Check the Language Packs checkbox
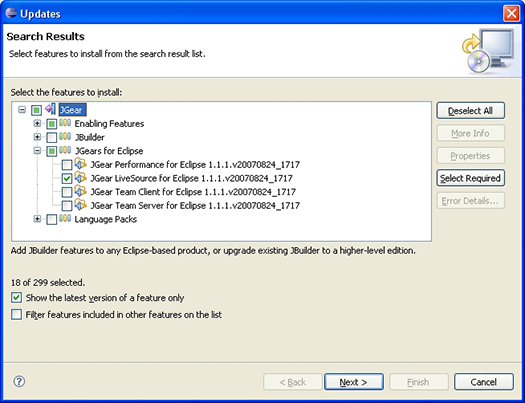Screen dimensions: 525x403 [x=52, y=220]
